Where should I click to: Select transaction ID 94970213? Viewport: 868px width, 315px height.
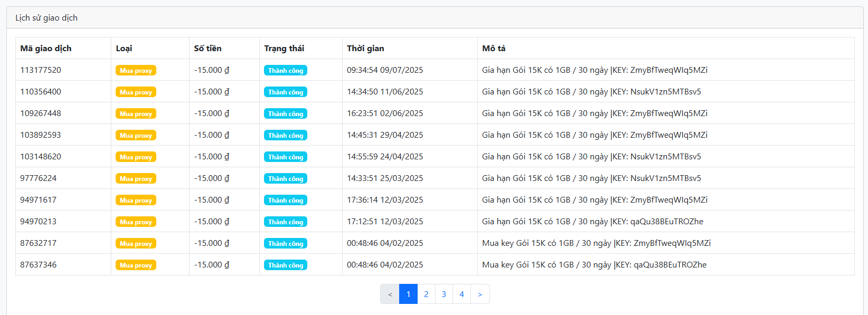[x=39, y=221]
